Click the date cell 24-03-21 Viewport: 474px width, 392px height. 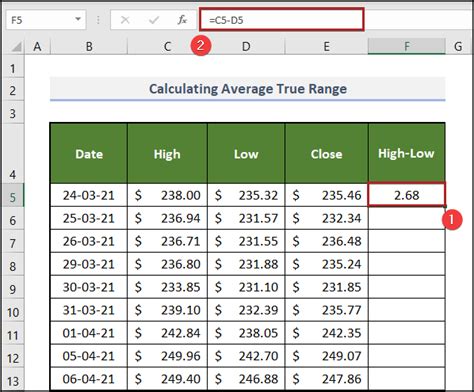click(x=89, y=195)
